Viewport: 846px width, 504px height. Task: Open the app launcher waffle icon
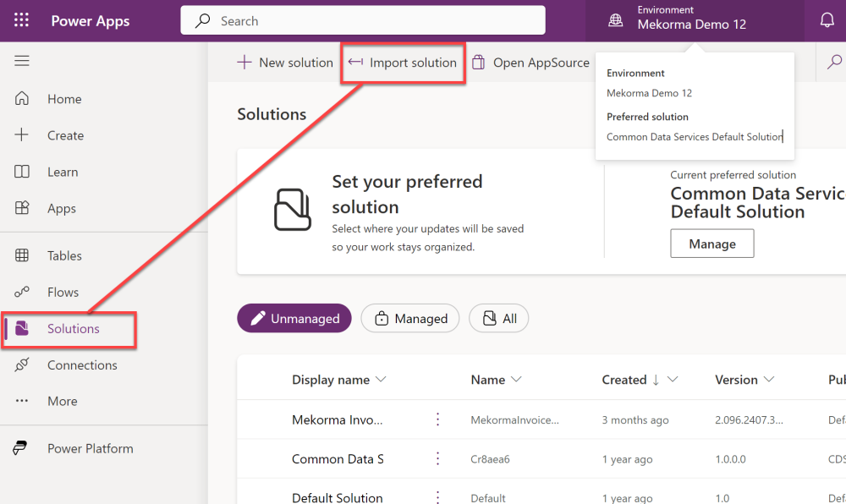tap(21, 21)
